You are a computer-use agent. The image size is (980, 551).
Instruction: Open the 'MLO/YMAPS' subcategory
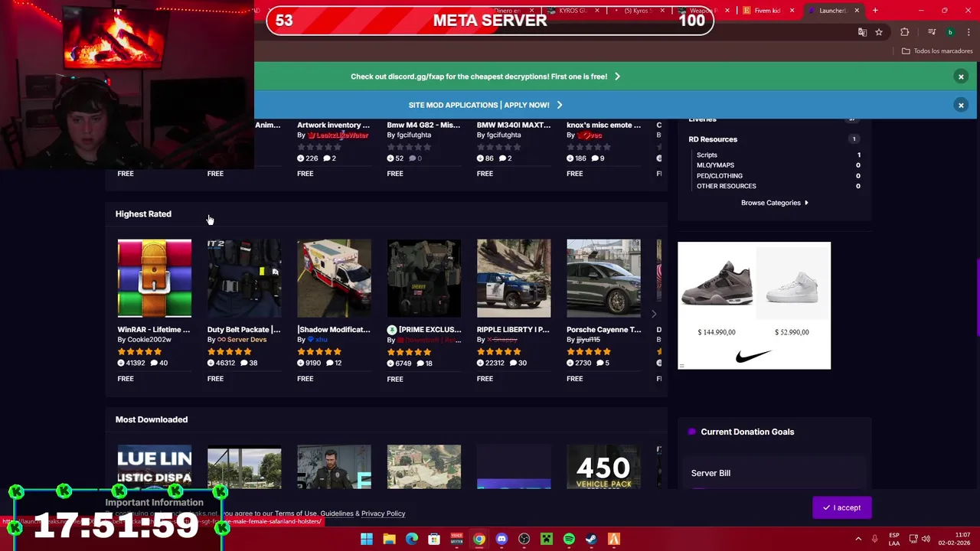tap(715, 165)
